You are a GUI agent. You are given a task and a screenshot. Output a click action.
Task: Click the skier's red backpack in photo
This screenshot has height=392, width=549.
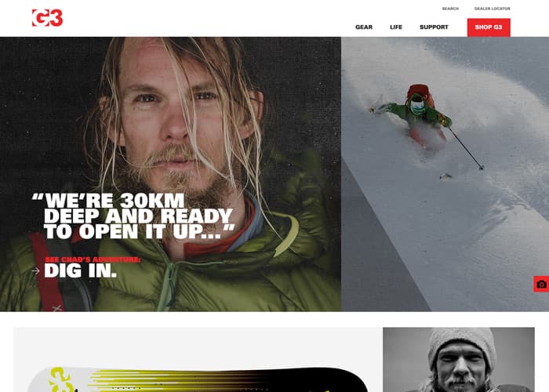tap(420, 92)
